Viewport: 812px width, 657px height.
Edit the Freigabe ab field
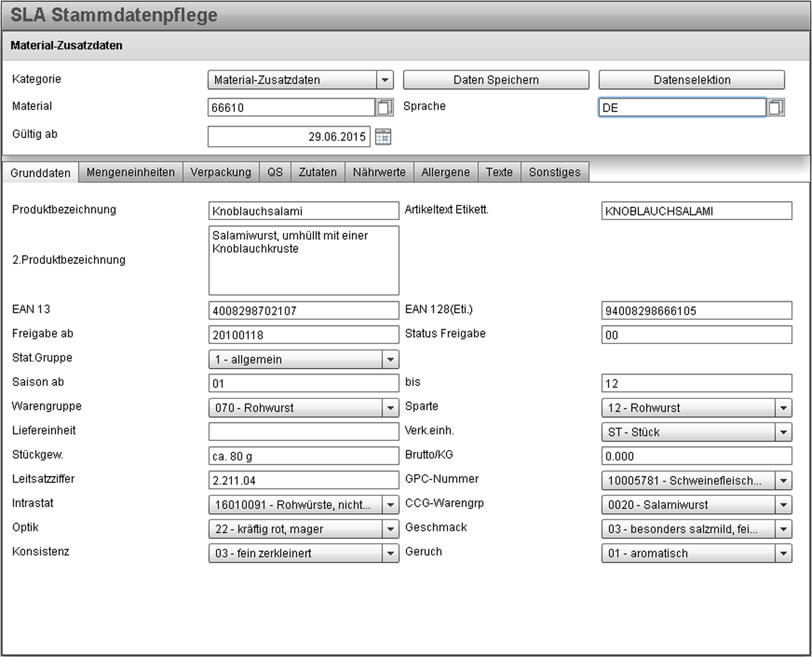(304, 335)
